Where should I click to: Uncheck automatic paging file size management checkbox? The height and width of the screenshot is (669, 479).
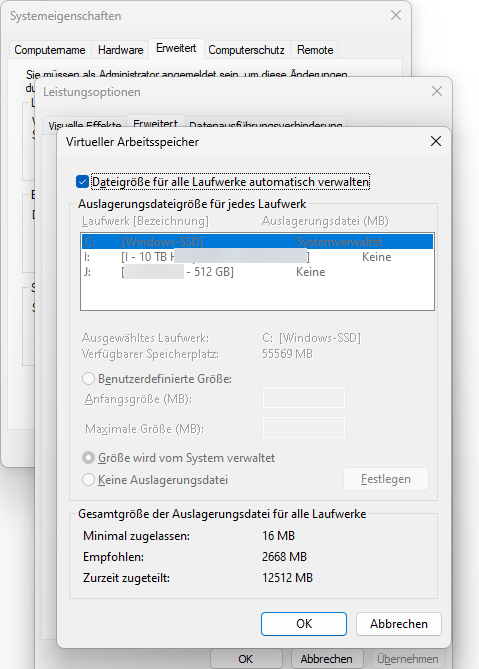point(82,182)
